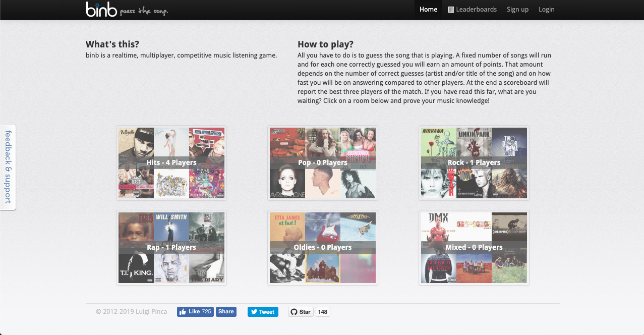Go to the Home tab
This screenshot has width=644, height=335.
point(428,10)
